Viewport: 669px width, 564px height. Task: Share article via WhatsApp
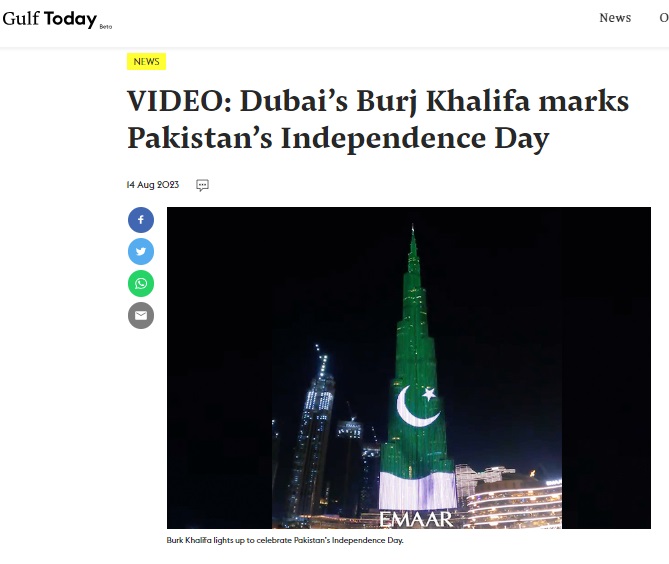pyautogui.click(x=141, y=283)
